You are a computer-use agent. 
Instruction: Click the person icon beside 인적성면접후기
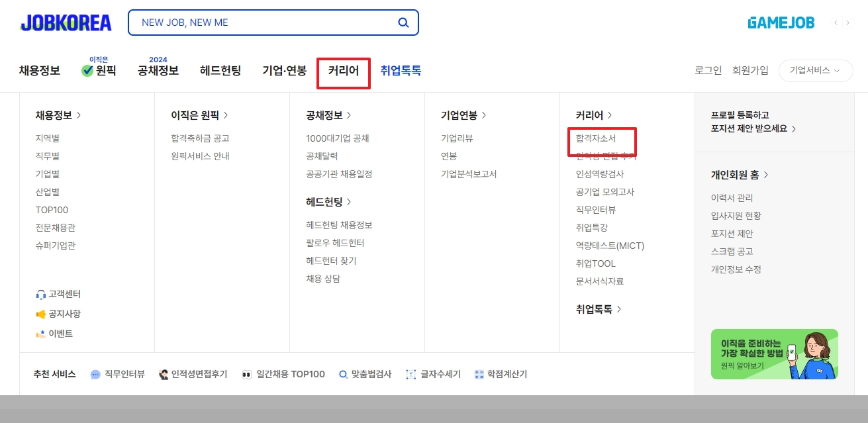162,374
